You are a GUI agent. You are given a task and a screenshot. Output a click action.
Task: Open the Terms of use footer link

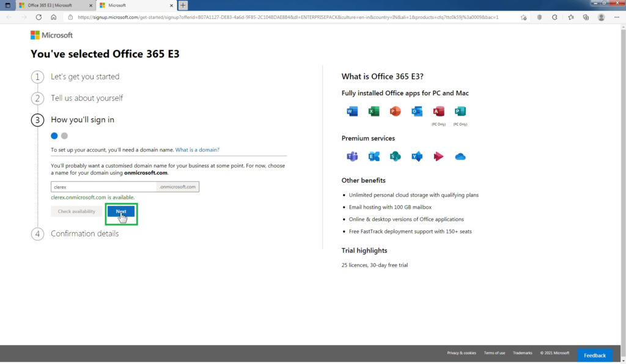(x=494, y=353)
